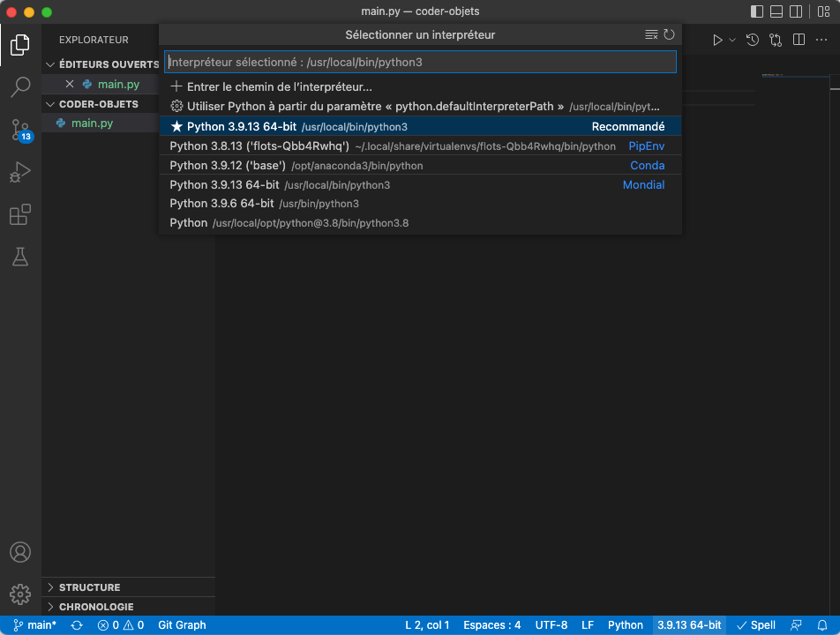Open the Search view in activity bar
This screenshot has height=635, width=840.
[x=20, y=86]
